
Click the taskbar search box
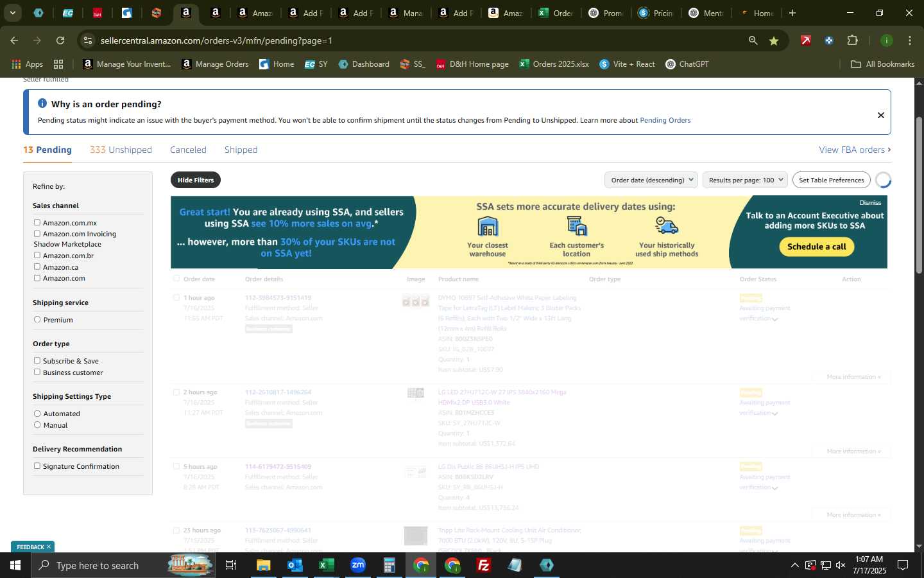(x=122, y=565)
